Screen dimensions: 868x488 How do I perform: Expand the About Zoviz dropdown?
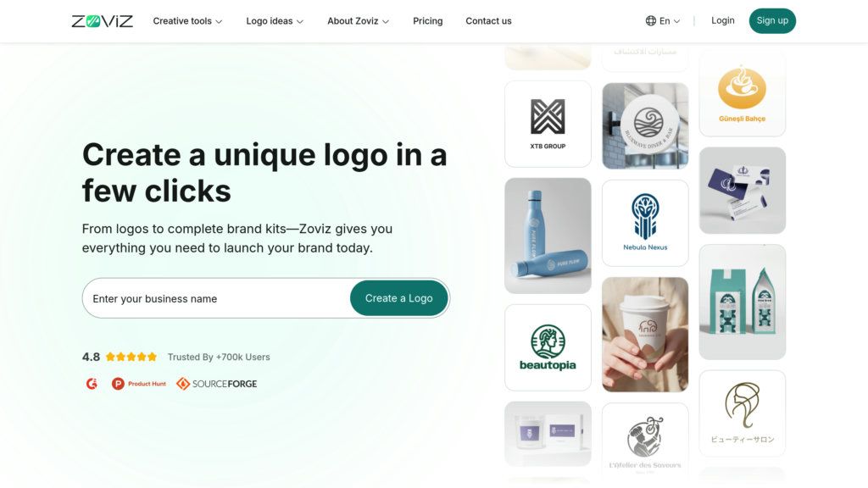click(x=359, y=21)
